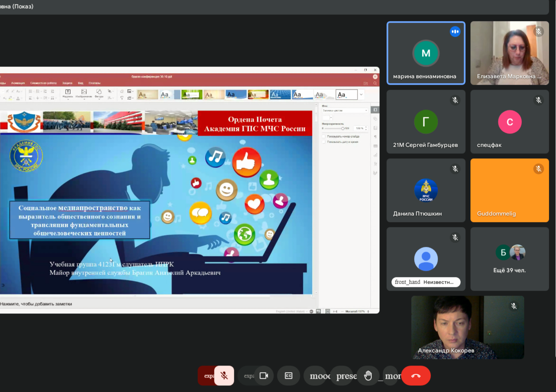Turn on the camera button
This screenshot has height=392, width=556.
(264, 375)
